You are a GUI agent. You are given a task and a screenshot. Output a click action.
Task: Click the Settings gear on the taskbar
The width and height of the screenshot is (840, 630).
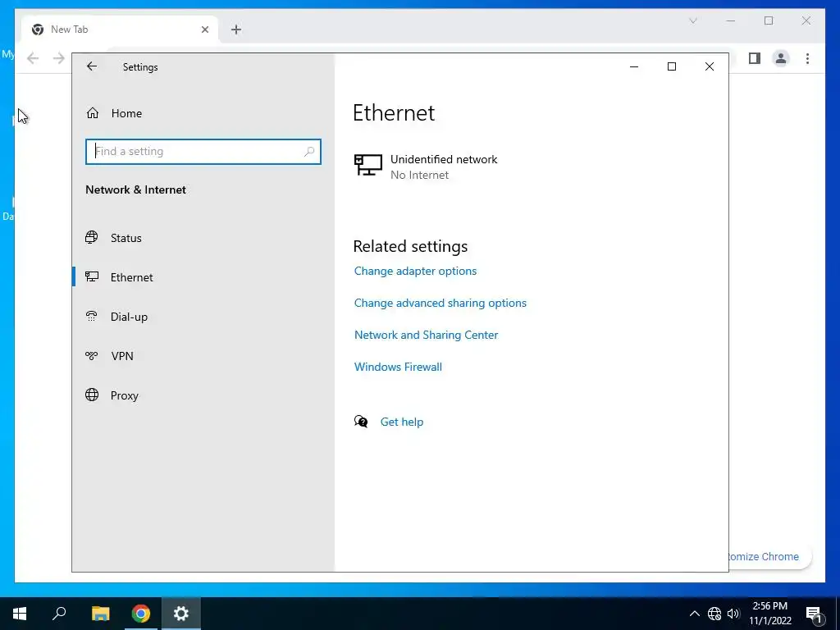coord(181,614)
